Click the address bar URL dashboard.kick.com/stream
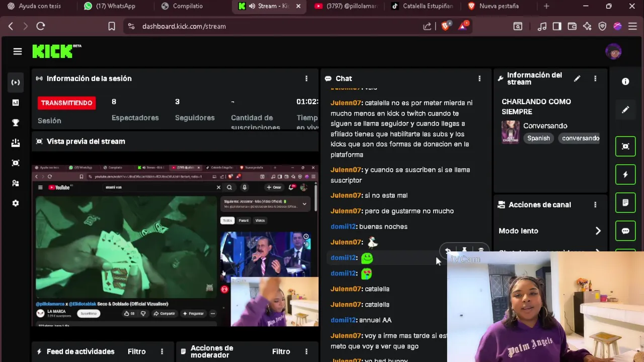This screenshot has width=644, height=362. pyautogui.click(x=184, y=26)
